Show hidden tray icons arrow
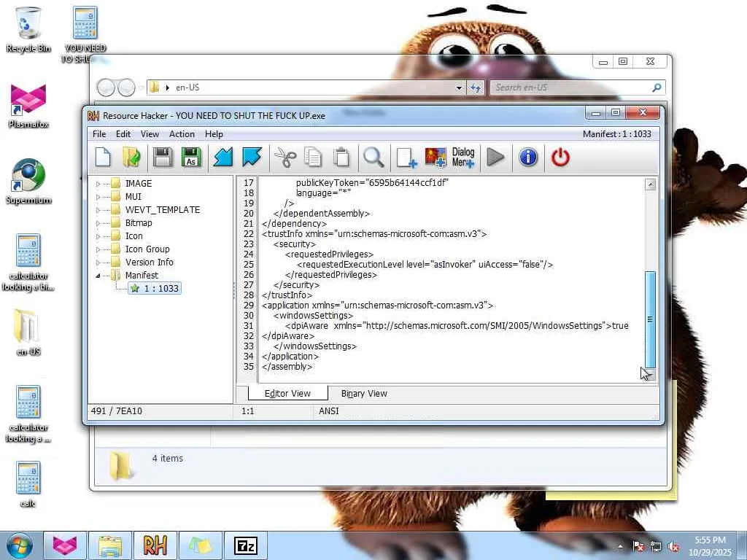 (620, 547)
